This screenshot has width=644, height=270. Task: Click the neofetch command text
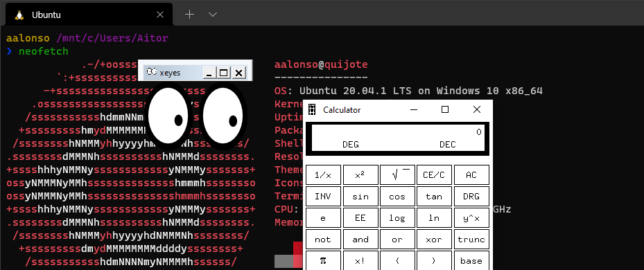click(x=44, y=52)
